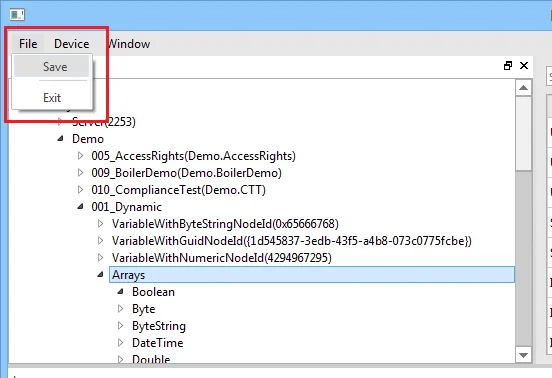
Task: Expand the DateTime node
Action: pyautogui.click(x=120, y=342)
